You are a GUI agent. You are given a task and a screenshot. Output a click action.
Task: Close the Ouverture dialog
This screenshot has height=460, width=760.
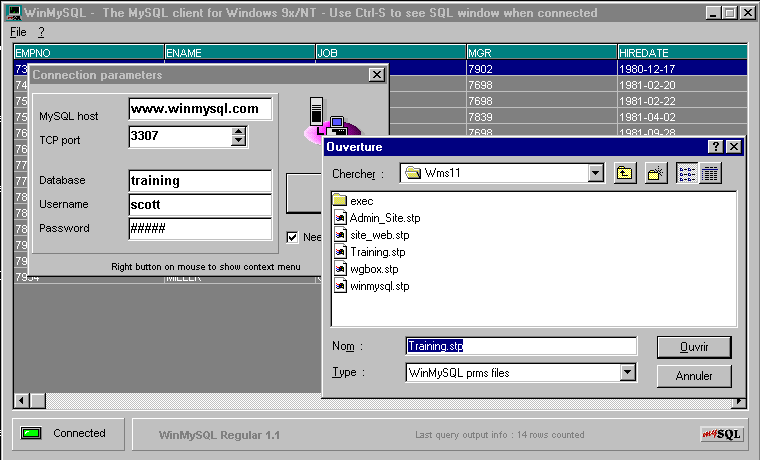click(x=734, y=147)
